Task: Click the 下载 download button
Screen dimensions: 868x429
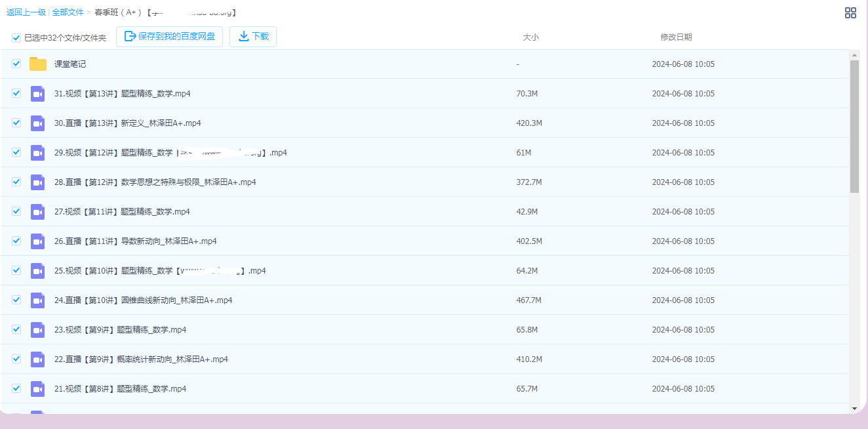Action: click(x=253, y=37)
